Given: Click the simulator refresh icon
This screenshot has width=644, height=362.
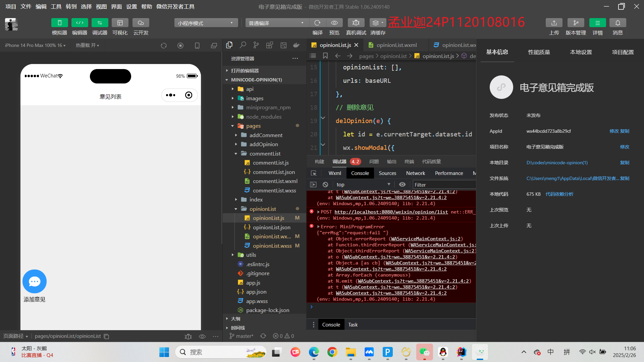Looking at the screenshot, I should pos(164,46).
